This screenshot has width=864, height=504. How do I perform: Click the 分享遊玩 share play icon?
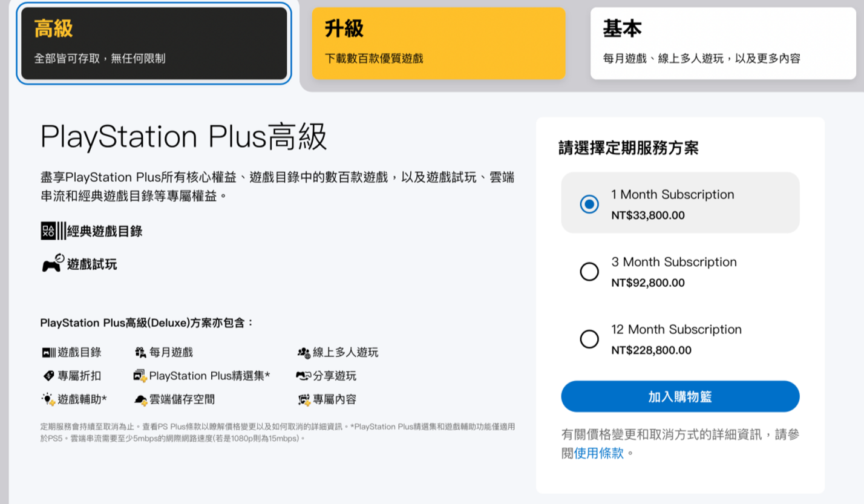pyautogui.click(x=303, y=376)
